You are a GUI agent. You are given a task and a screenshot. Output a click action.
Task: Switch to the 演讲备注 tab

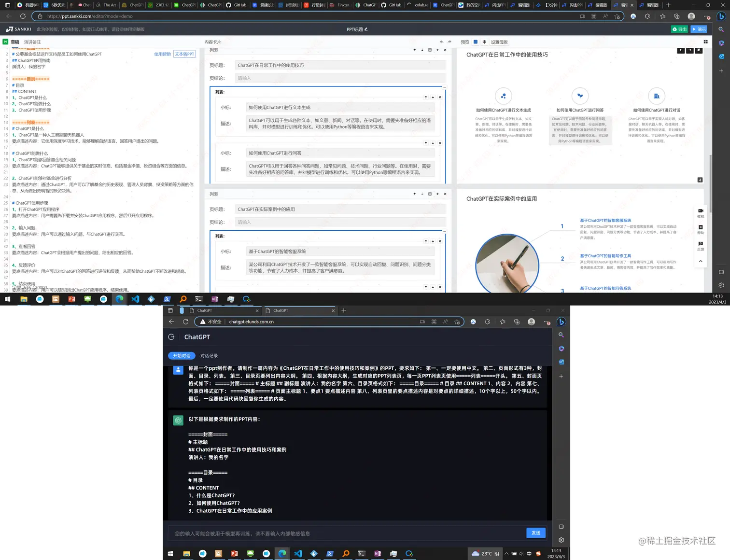pyautogui.click(x=32, y=42)
